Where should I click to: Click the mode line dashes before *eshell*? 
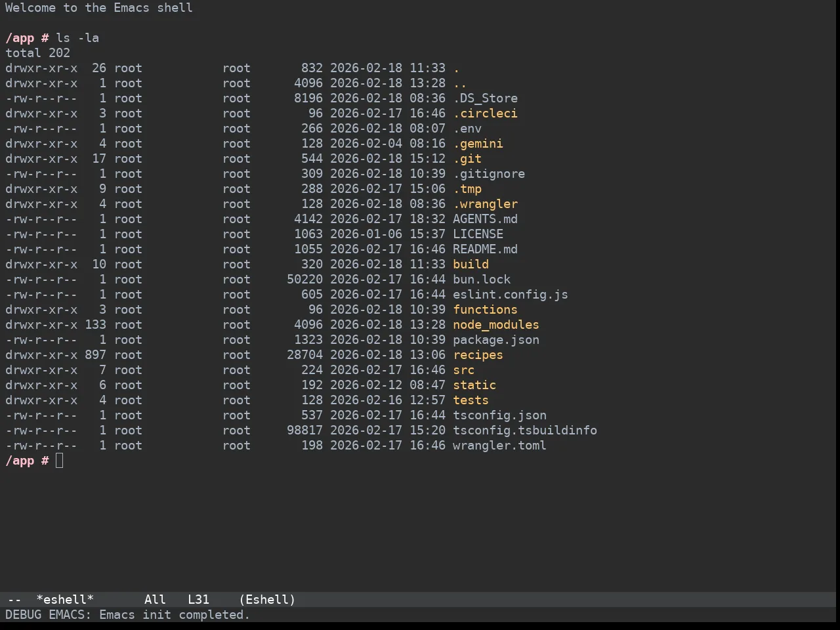(x=14, y=600)
